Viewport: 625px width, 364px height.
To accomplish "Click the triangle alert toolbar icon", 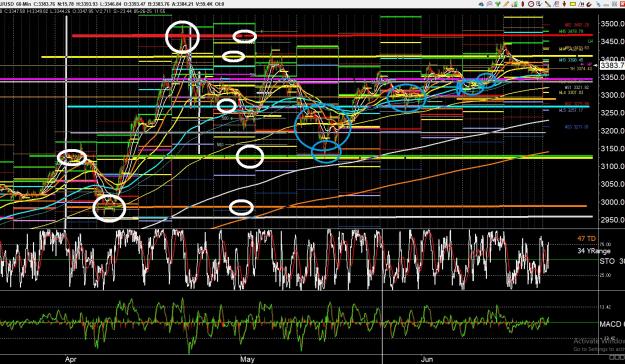I will coord(582,4).
